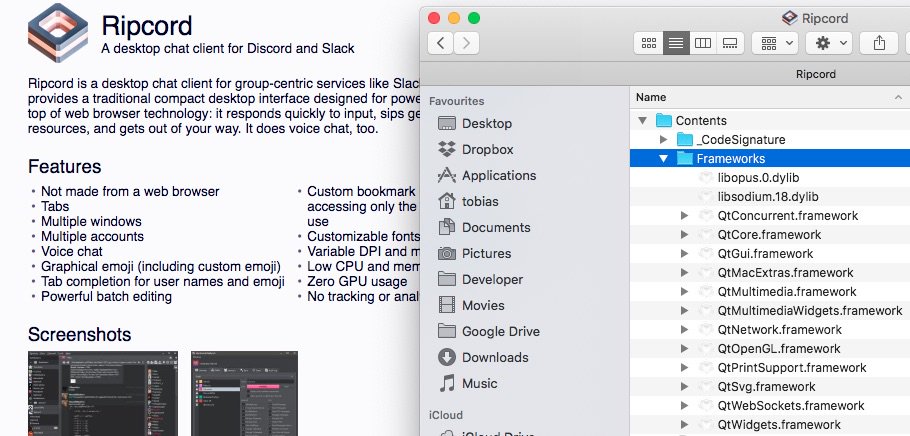Expand QtMacExtras.framework
This screenshot has width=910, height=436.
(684, 273)
